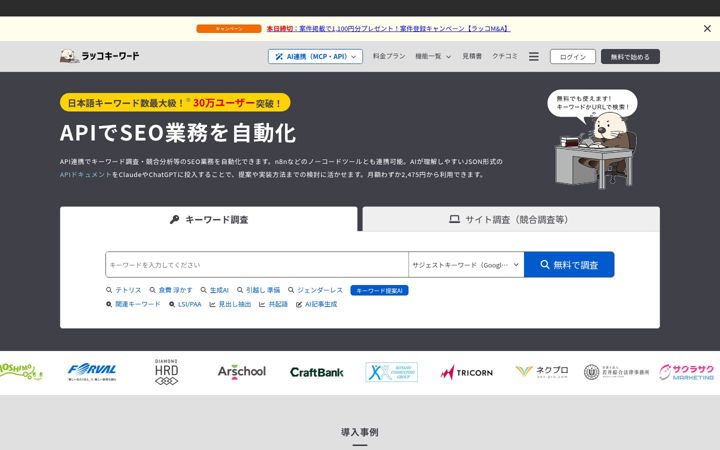
Task: Open the campaign link about 1,100円分プレゼント
Action: tap(388, 28)
